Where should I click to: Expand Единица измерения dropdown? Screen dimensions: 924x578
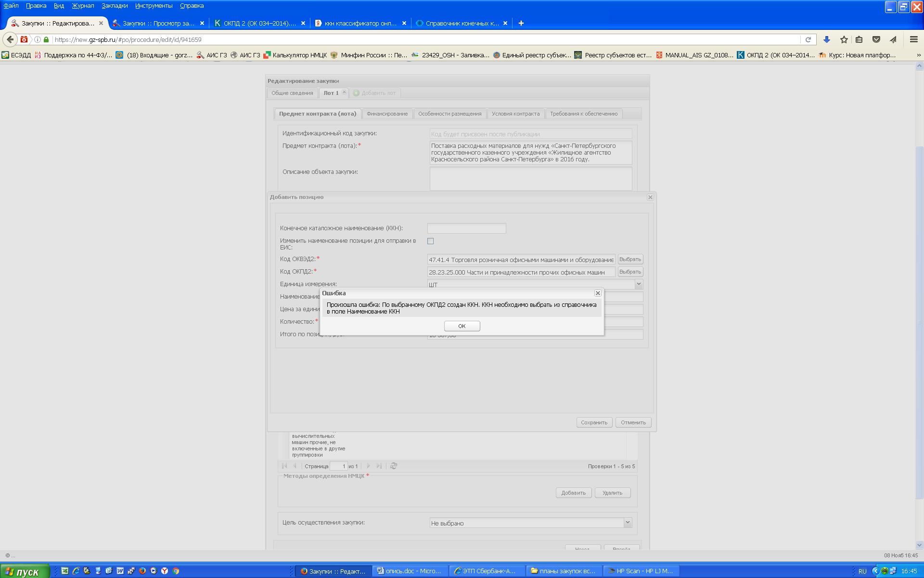pyautogui.click(x=639, y=284)
